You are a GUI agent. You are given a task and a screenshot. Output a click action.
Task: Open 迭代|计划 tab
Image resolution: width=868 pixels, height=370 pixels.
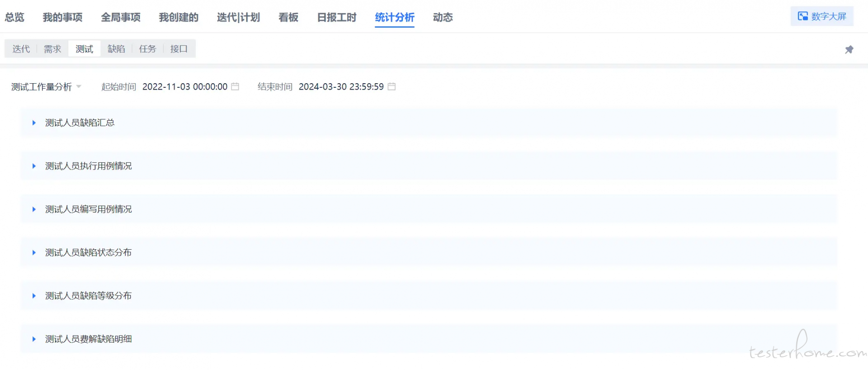[238, 17]
